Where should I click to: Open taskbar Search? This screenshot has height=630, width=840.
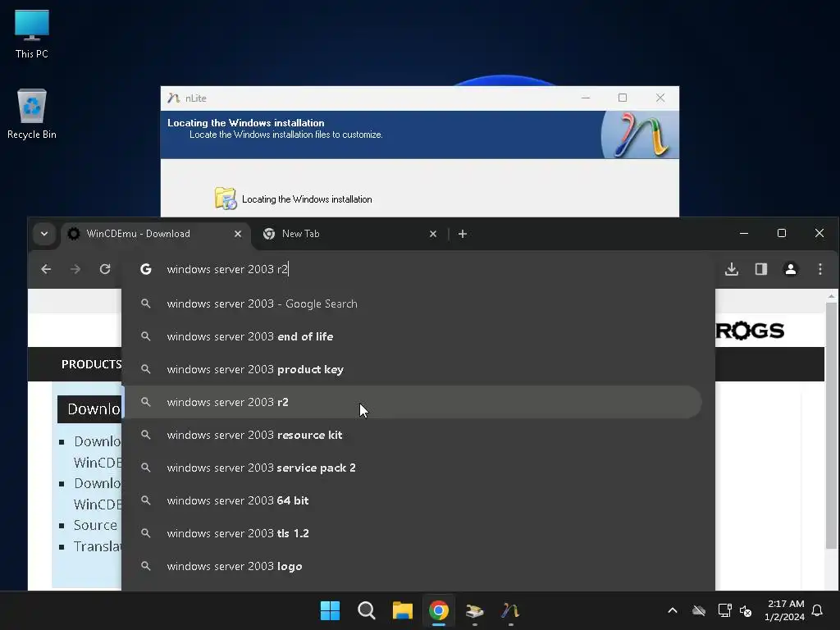click(367, 610)
